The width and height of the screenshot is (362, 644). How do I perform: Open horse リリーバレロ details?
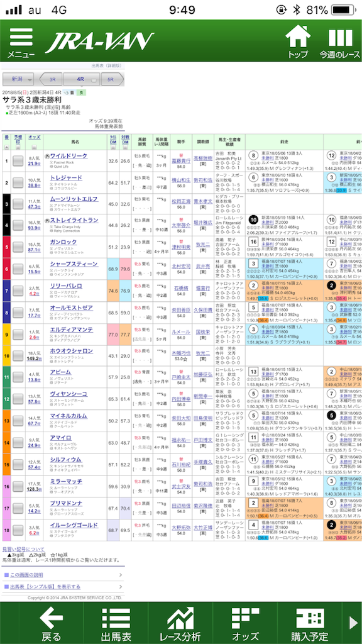[x=65, y=286]
